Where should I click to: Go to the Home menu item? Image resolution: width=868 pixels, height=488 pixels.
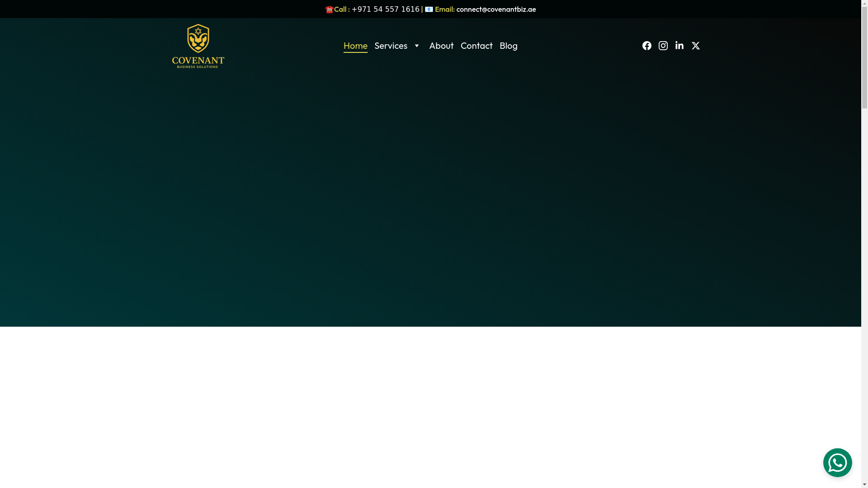[x=355, y=46]
